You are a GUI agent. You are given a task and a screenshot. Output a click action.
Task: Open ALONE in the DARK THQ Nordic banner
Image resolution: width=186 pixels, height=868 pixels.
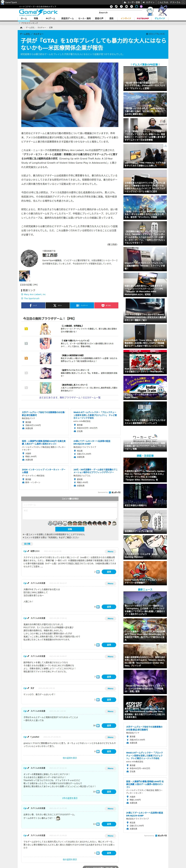click(145, 414)
